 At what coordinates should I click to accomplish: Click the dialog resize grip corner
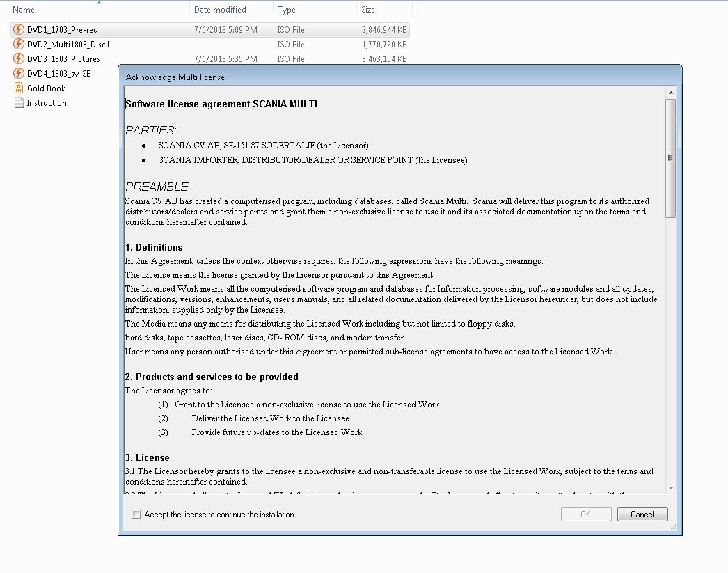(674, 526)
